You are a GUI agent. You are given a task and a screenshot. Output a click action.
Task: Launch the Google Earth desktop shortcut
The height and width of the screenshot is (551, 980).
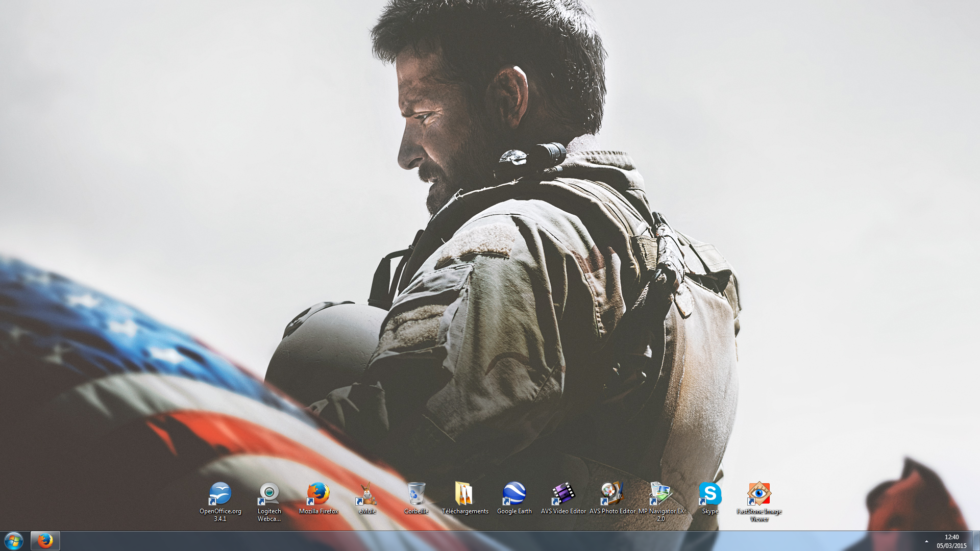pyautogui.click(x=514, y=498)
